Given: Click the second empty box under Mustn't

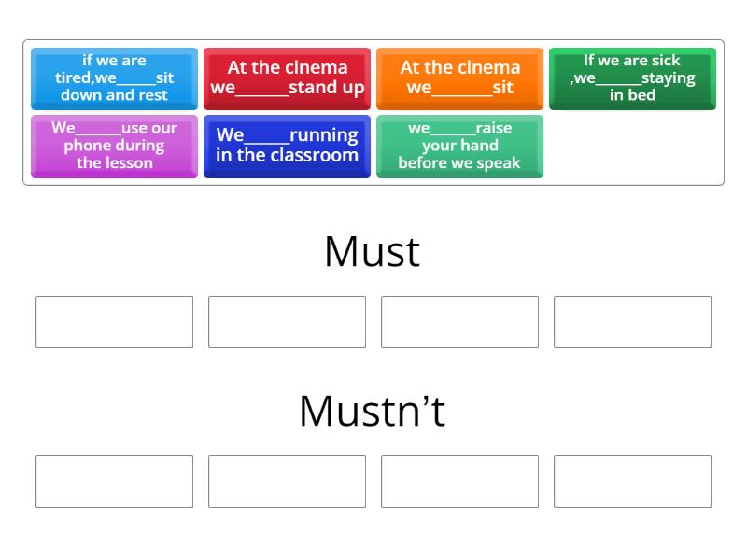Looking at the screenshot, I should [287, 481].
